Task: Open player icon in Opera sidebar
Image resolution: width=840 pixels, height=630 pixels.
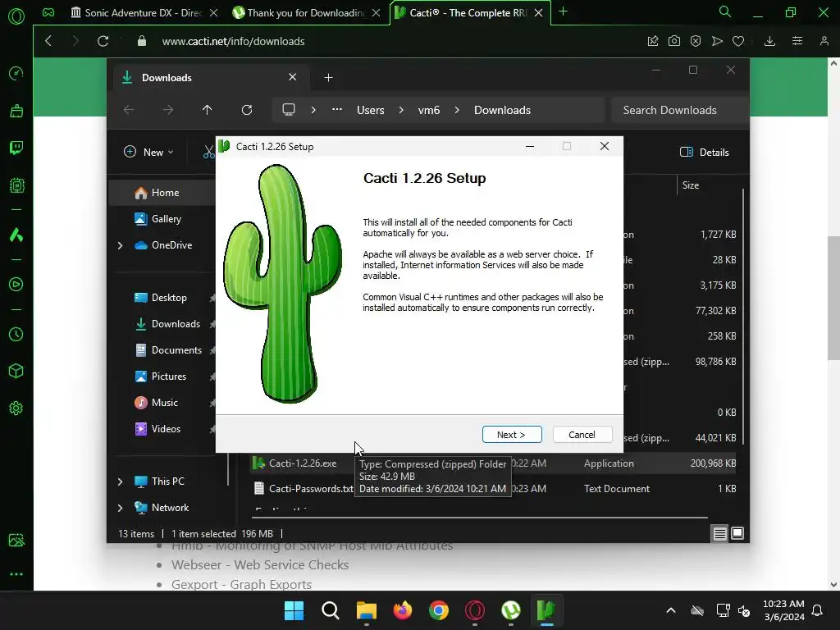Action: [x=16, y=285]
